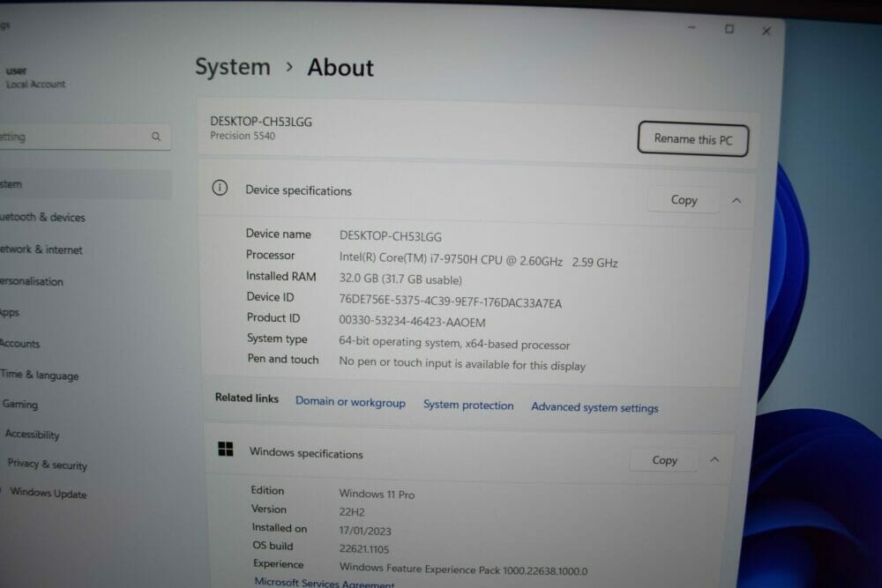Click the System breadcrumb link

tap(232, 67)
